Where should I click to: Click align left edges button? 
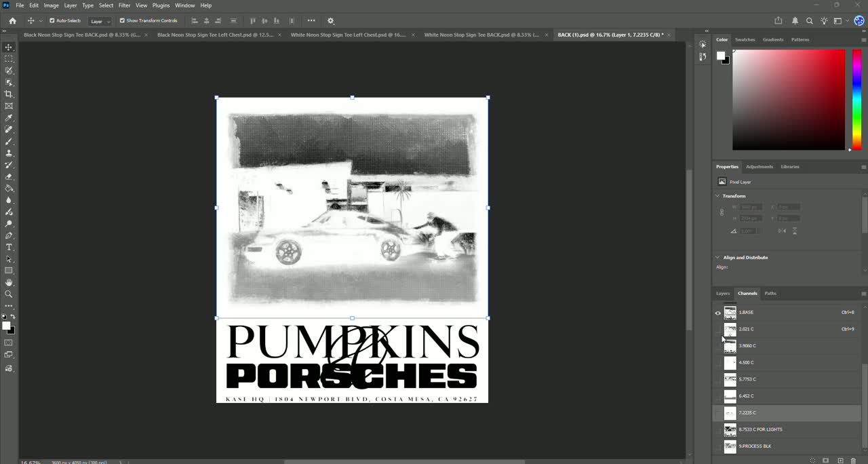pyautogui.click(x=195, y=21)
